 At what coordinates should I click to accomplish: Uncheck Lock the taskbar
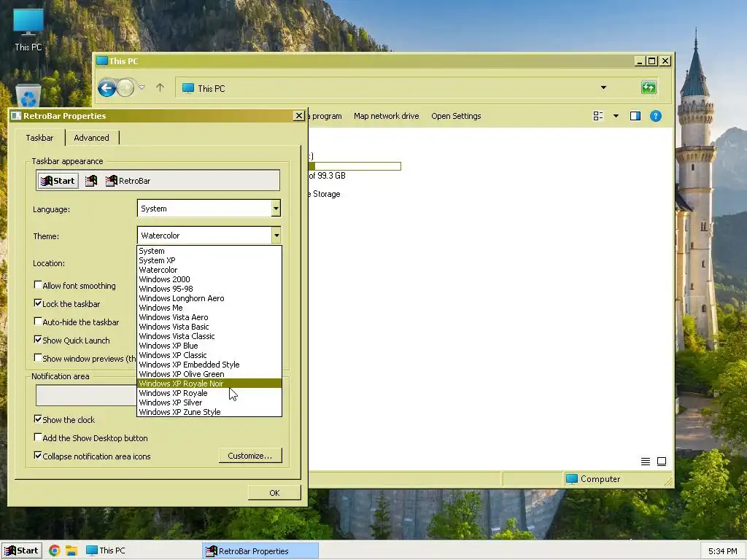click(38, 303)
